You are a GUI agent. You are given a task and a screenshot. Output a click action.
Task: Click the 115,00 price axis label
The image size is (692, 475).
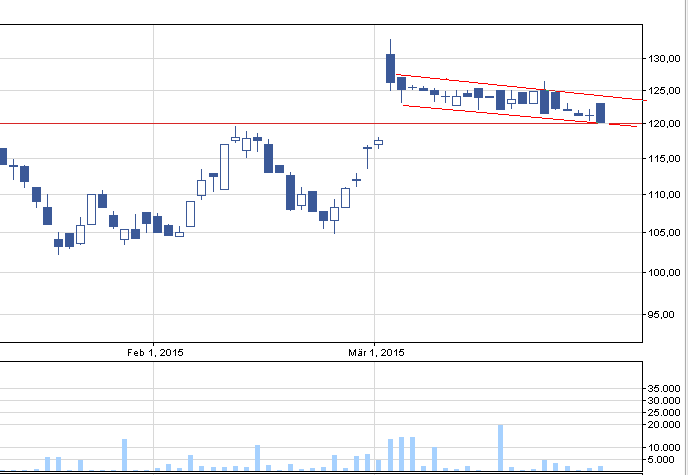[665, 159]
